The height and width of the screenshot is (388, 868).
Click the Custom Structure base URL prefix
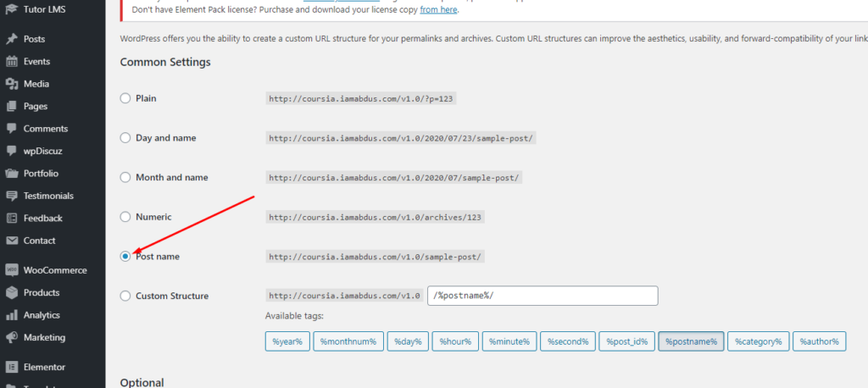click(x=345, y=296)
